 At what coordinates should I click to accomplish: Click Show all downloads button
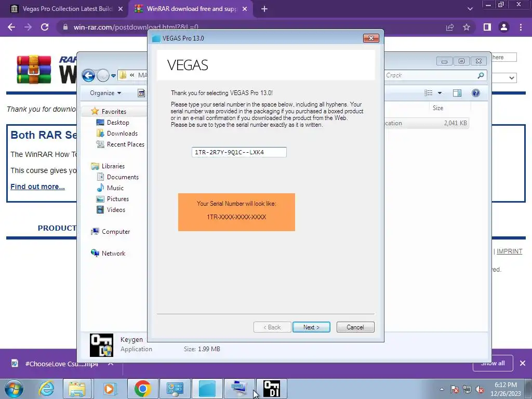[x=493, y=363]
